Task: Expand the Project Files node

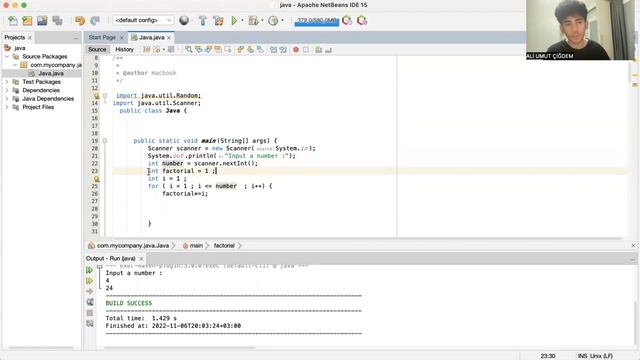Action: tap(7, 107)
